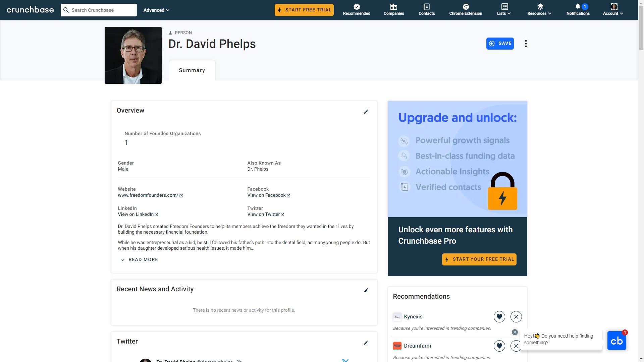The width and height of the screenshot is (644, 362).
Task: Save this person profile
Action: 500,44
